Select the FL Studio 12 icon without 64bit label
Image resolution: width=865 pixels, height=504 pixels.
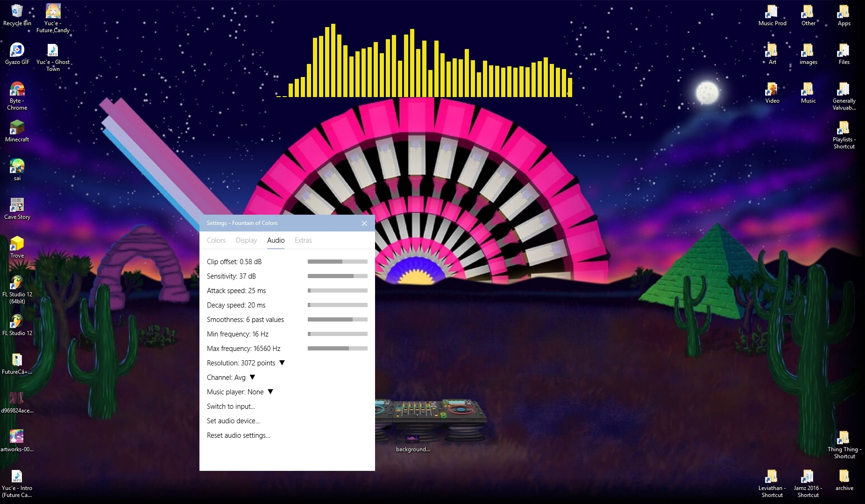pyautogui.click(x=17, y=325)
